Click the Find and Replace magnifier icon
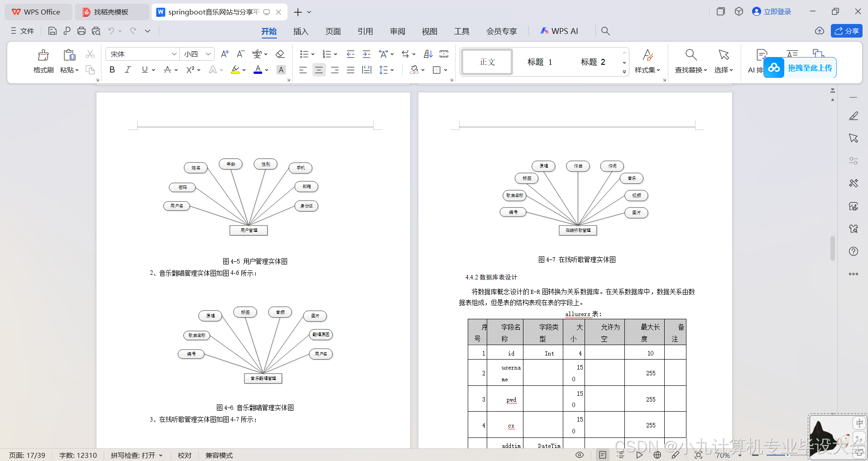The width and height of the screenshot is (868, 461). pos(691,55)
